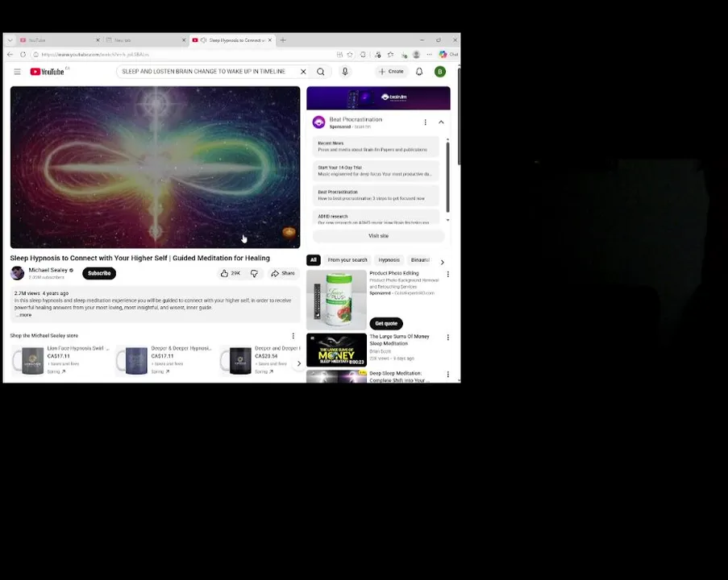The width and height of the screenshot is (728, 580).
Task: Click the Get quote button
Action: tap(386, 323)
